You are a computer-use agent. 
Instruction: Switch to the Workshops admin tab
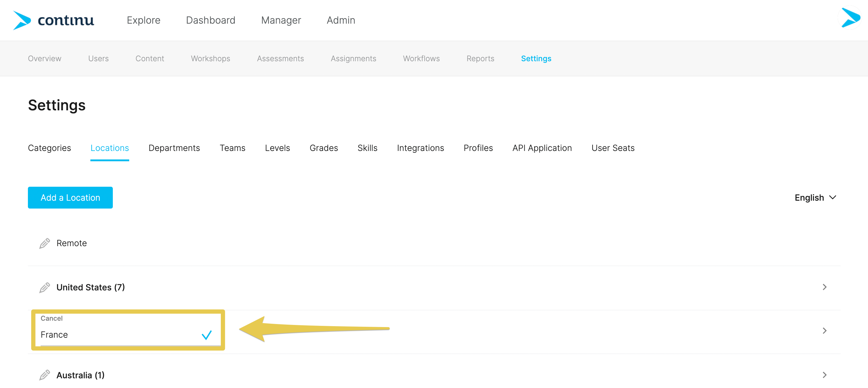(210, 59)
